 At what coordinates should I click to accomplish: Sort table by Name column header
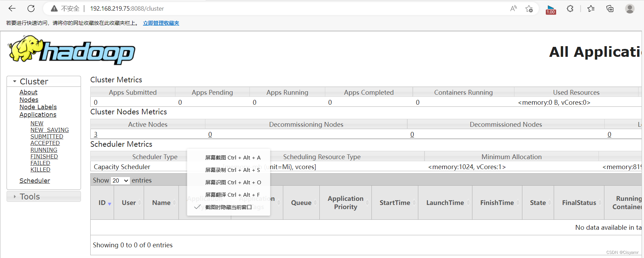pos(161,203)
